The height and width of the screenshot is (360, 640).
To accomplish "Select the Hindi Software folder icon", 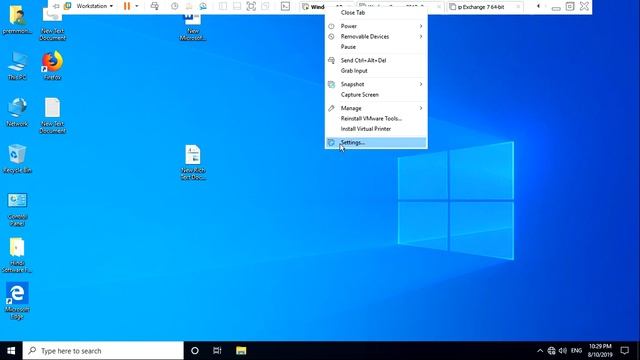I will pyautogui.click(x=17, y=256).
